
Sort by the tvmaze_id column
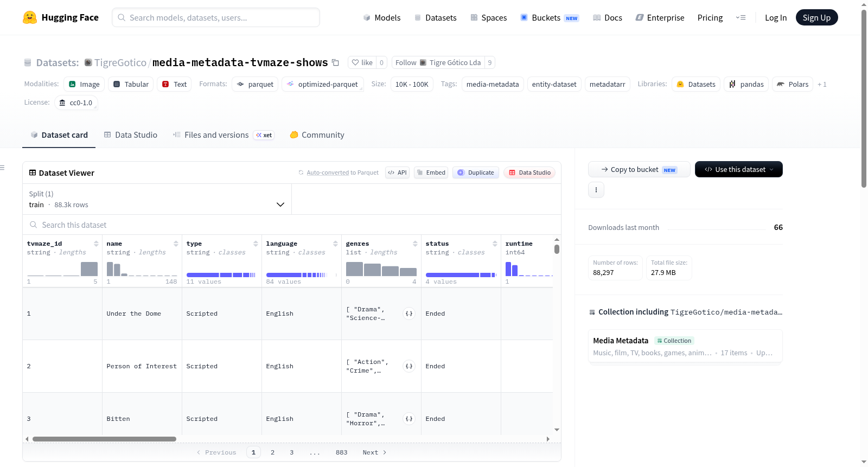pos(96,244)
